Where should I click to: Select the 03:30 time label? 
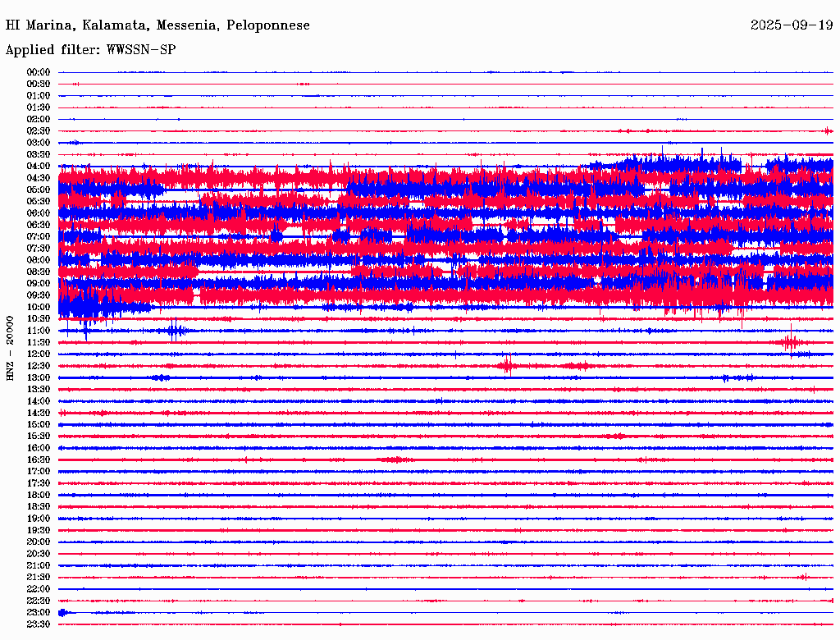point(39,155)
